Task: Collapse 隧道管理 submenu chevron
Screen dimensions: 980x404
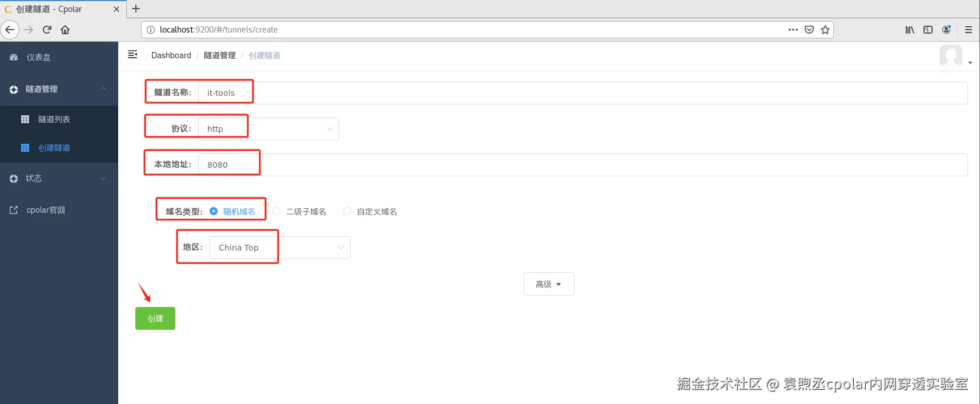Action: tap(103, 89)
